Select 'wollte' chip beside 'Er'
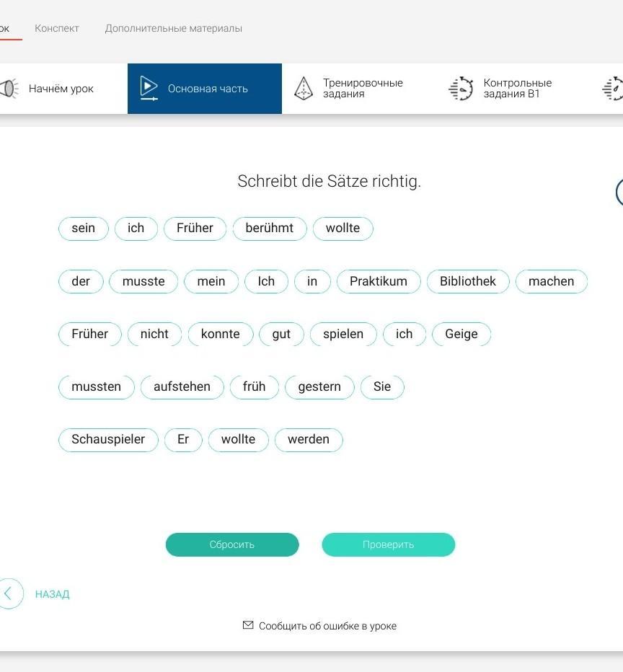623x672 pixels. pos(238,440)
